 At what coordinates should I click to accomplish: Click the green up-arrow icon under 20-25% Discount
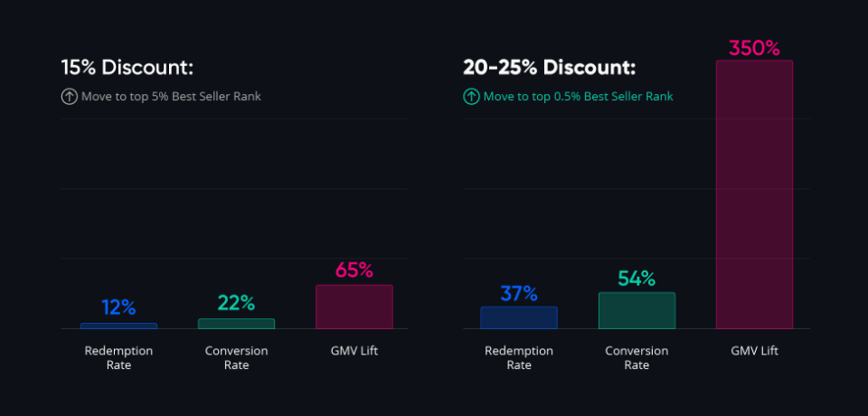tap(471, 97)
